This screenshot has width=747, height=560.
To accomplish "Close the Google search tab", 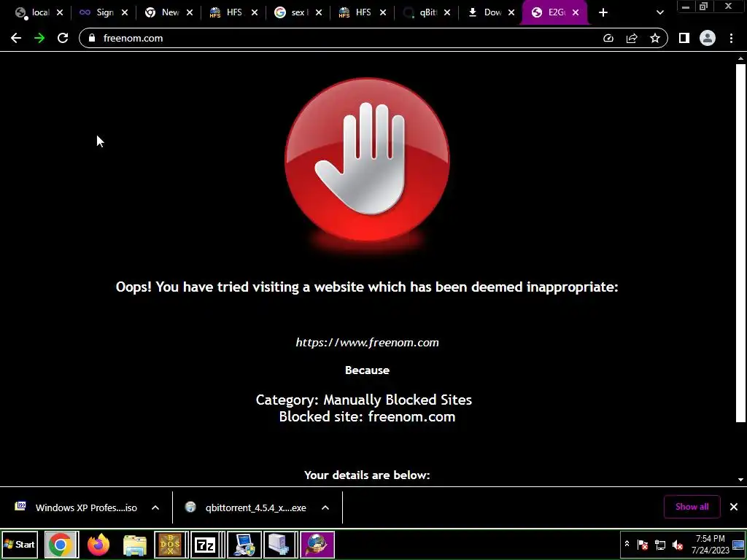I will point(319,13).
